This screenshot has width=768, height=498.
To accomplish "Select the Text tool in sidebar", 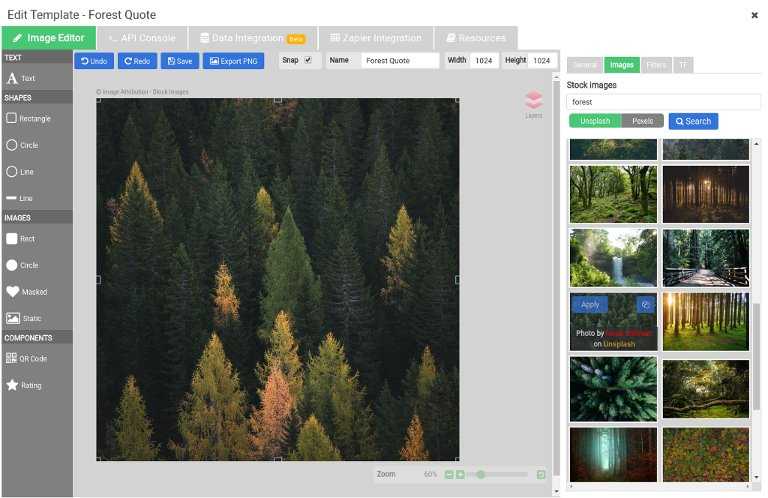I will tap(22, 78).
